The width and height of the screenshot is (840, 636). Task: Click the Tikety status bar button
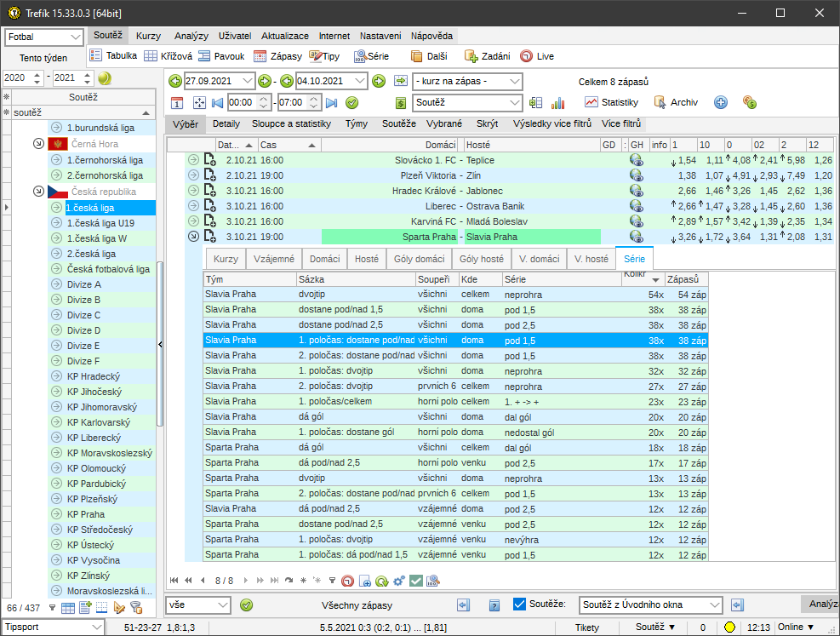(587, 627)
